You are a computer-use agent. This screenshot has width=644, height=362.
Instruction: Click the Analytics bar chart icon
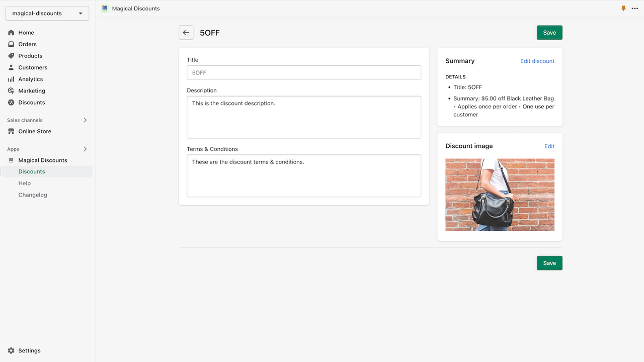11,79
